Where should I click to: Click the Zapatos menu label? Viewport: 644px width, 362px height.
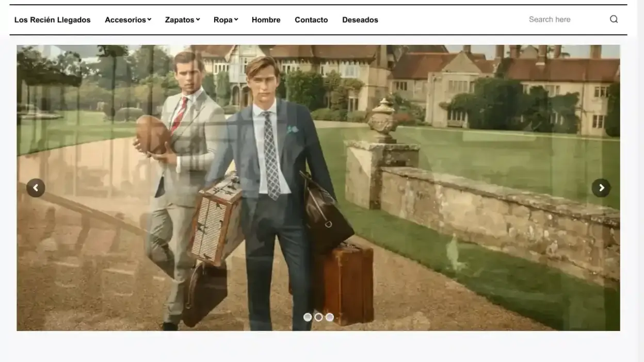pos(179,20)
